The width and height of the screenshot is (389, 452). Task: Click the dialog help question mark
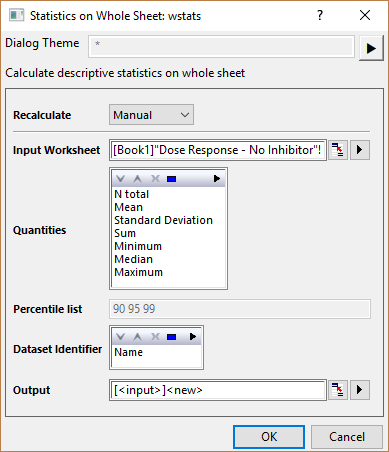tap(320, 15)
